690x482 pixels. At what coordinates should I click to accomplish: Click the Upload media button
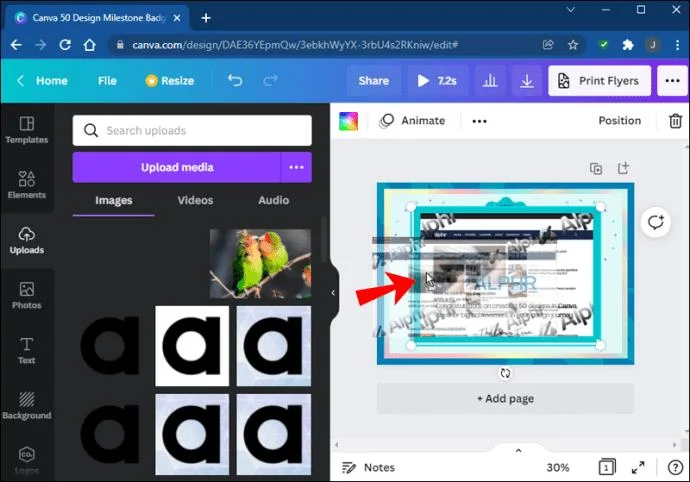click(x=176, y=167)
